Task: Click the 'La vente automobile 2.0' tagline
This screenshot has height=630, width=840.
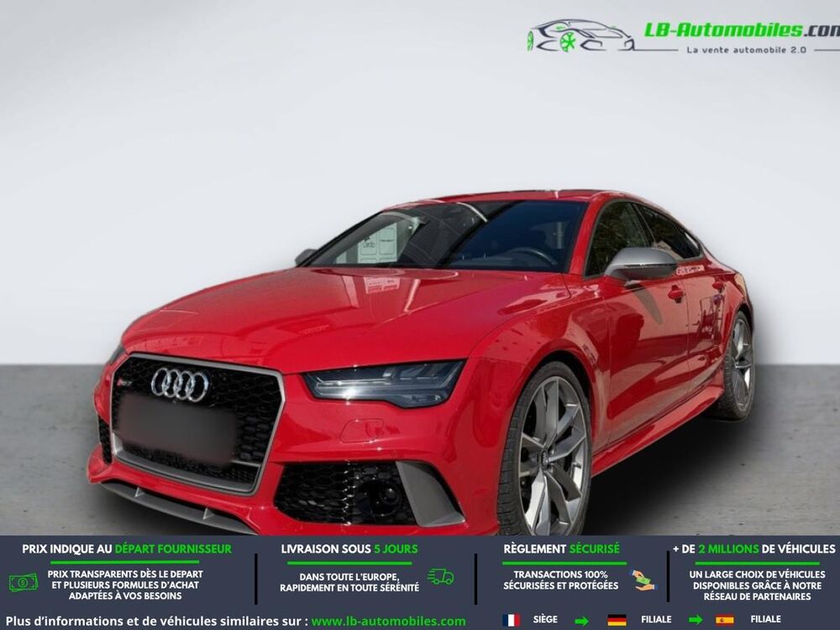Action: [746, 50]
